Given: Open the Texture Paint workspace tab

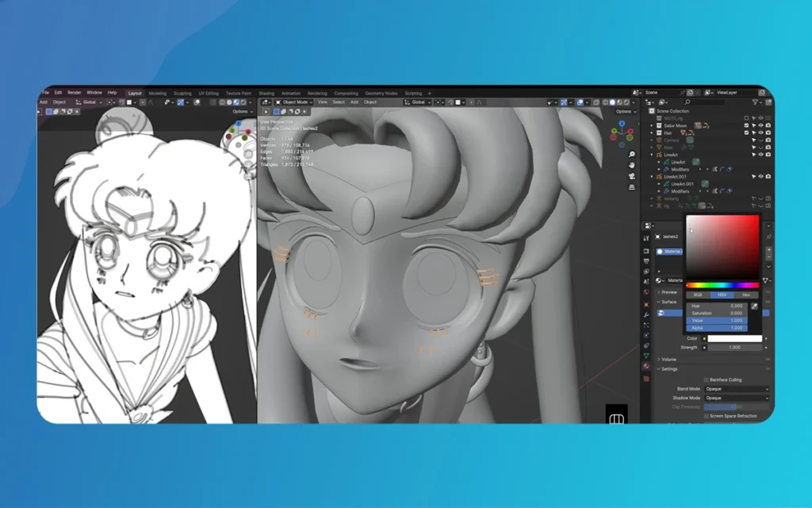Looking at the screenshot, I should (238, 94).
